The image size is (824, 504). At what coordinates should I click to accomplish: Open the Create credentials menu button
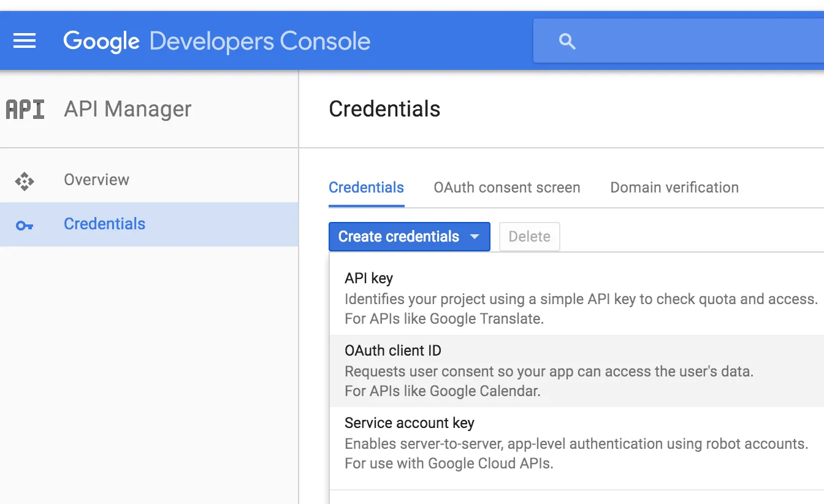399,237
